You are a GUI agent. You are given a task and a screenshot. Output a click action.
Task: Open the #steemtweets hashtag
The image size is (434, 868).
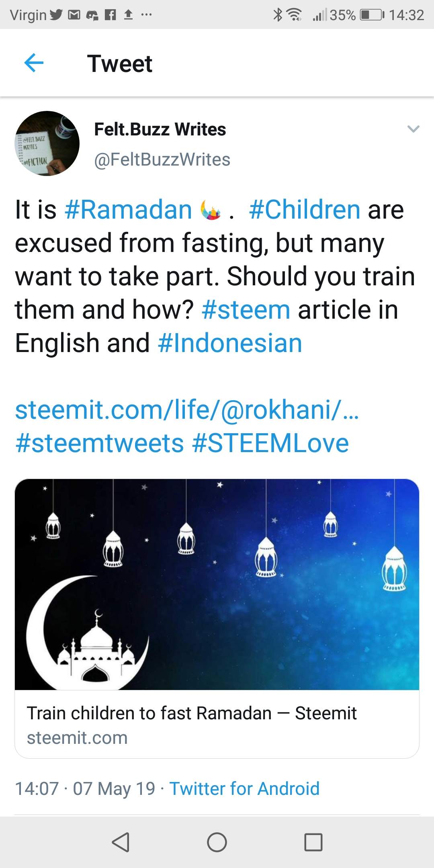tap(100, 443)
